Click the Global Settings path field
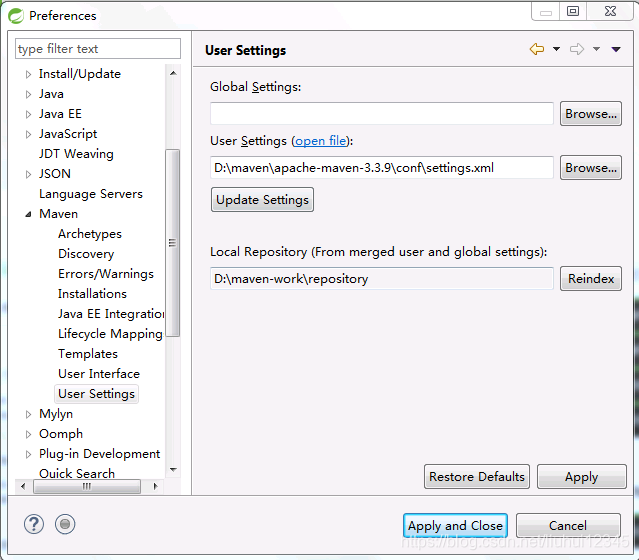 pos(381,113)
